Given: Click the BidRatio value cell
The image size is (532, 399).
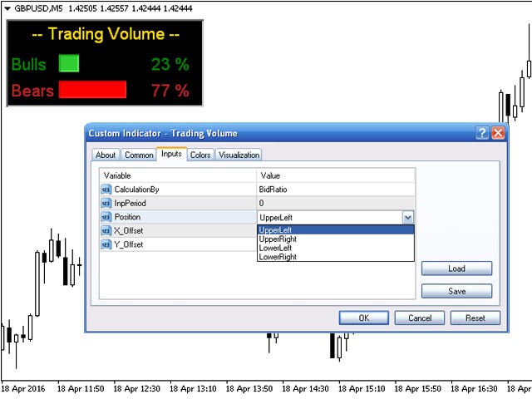Looking at the screenshot, I should point(336,190).
